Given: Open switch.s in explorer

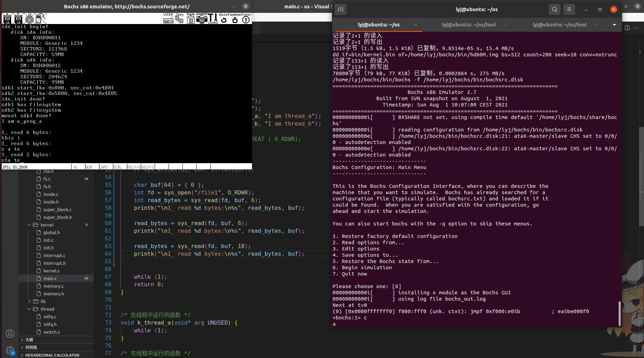Looking at the screenshot, I should 51,332.
